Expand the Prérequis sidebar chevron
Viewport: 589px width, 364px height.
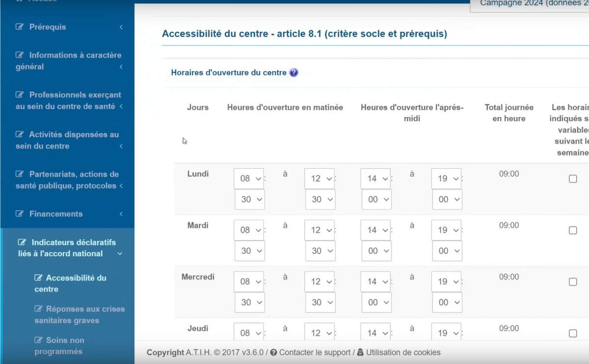pos(121,27)
